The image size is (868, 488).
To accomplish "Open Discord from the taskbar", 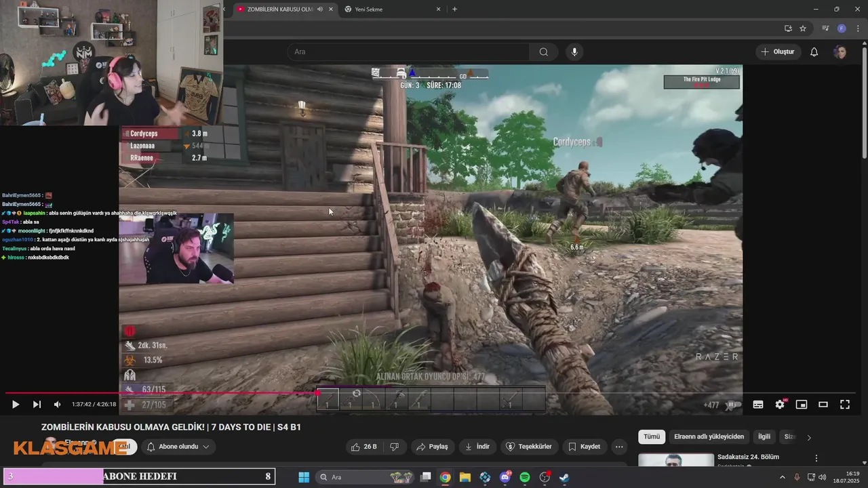I will coord(505,477).
